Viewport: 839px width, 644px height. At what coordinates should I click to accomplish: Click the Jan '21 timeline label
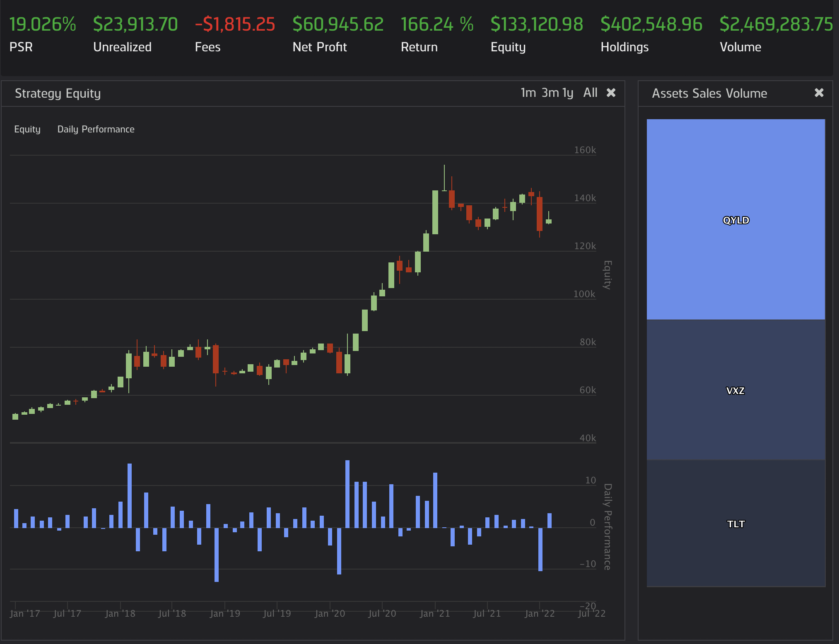click(434, 613)
